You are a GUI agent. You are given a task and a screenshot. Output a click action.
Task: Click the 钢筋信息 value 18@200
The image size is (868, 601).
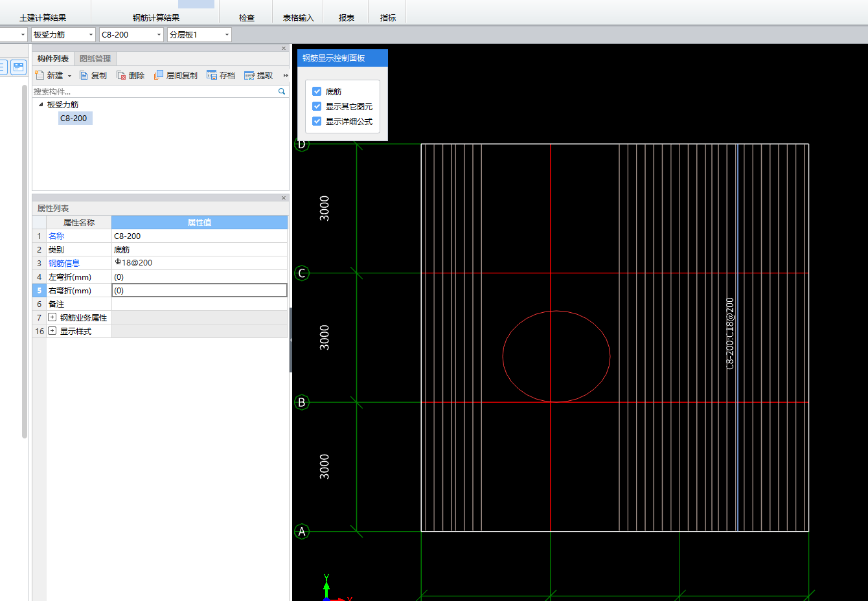(200, 263)
